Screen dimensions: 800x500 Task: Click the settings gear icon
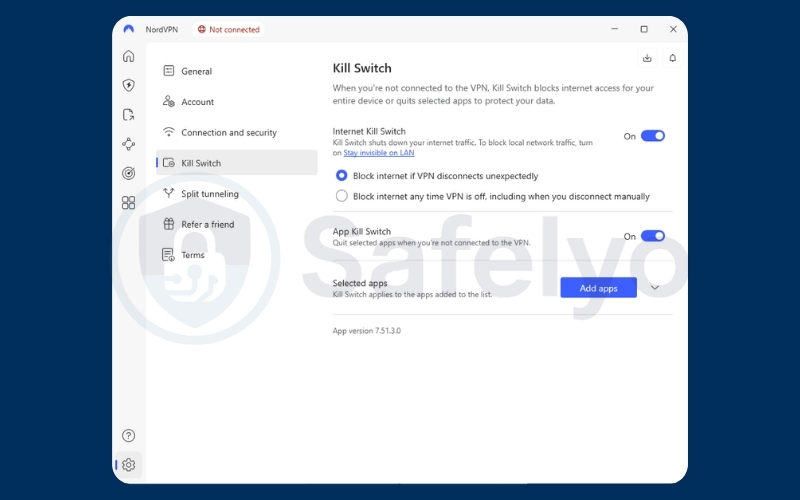click(x=129, y=465)
